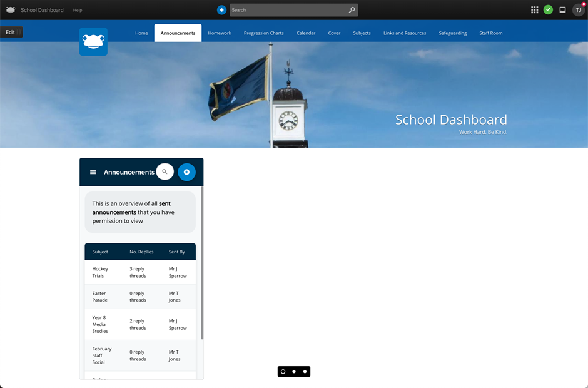This screenshot has height=388, width=588.
Task: Open the Easter Parade announcement
Action: [x=99, y=297]
